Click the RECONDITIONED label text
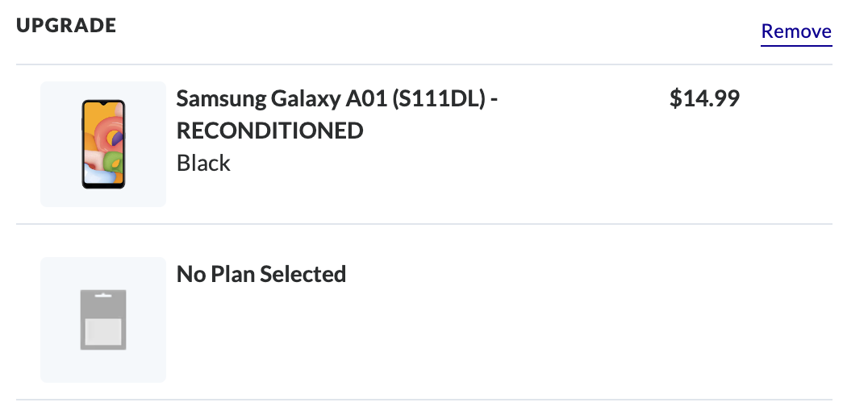Image resolution: width=868 pixels, height=419 pixels. [x=269, y=131]
